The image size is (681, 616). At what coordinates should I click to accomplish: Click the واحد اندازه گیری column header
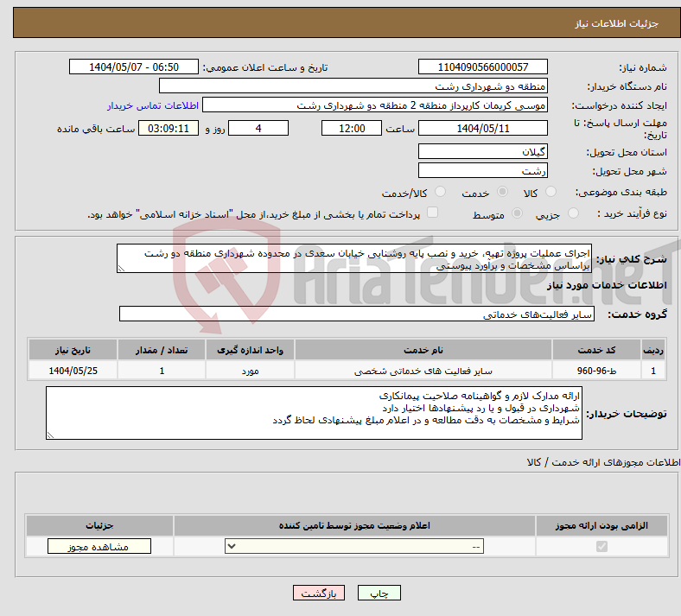point(250,350)
